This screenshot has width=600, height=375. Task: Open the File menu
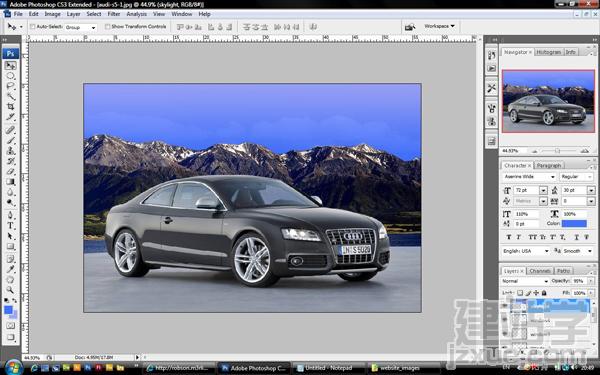click(18, 14)
